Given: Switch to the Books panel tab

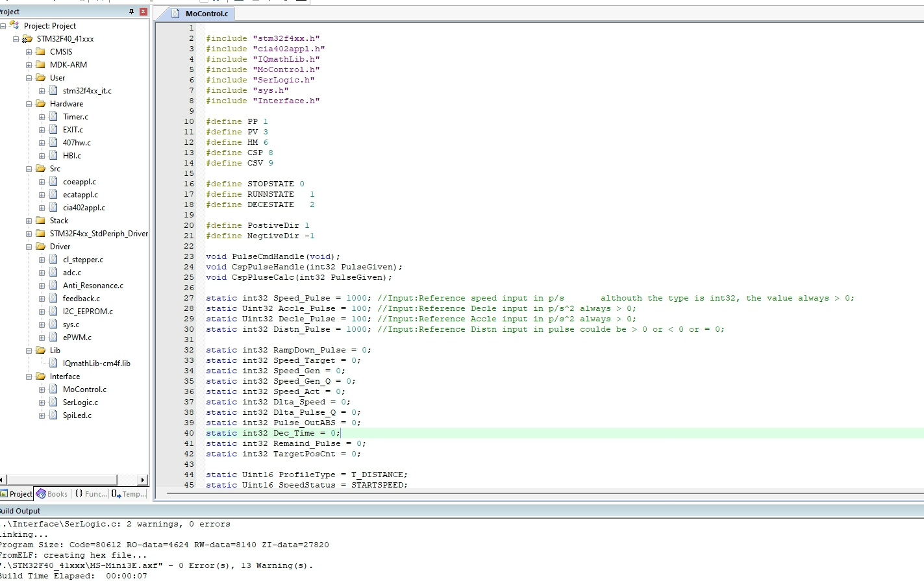Looking at the screenshot, I should point(52,494).
